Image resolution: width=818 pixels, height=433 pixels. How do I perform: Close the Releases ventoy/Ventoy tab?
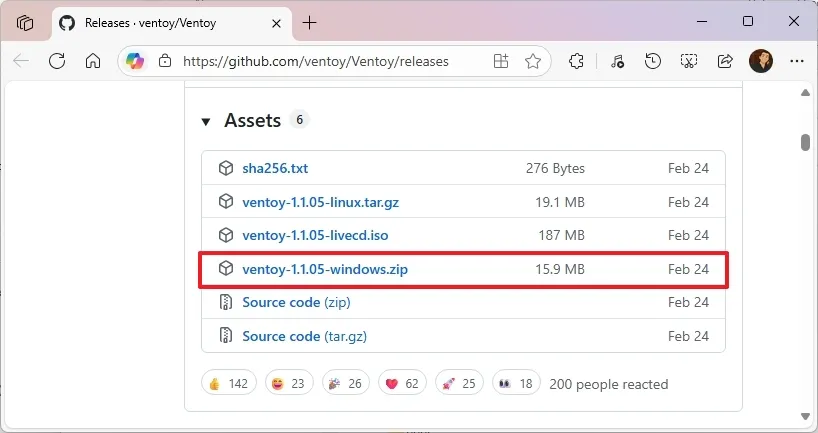(276, 23)
